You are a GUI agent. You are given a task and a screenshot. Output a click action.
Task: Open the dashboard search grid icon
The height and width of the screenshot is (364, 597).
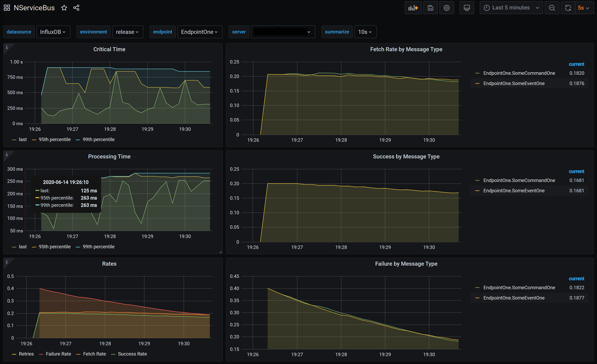(x=7, y=8)
